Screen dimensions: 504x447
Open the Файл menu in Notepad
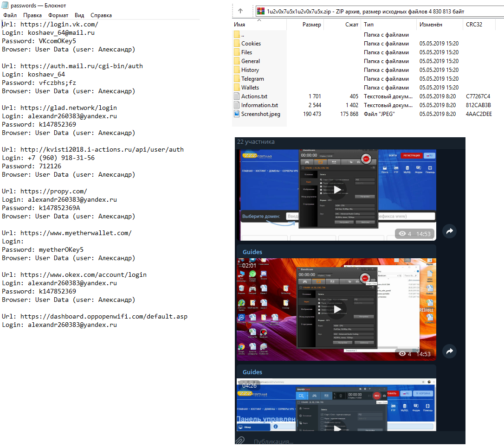[10, 15]
